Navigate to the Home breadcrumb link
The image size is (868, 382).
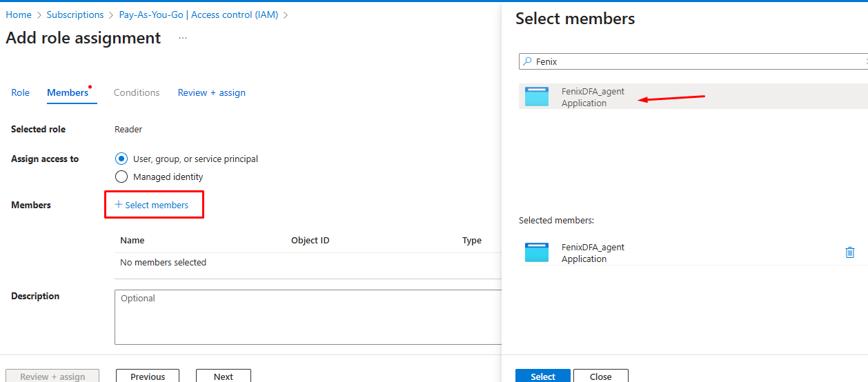19,14
